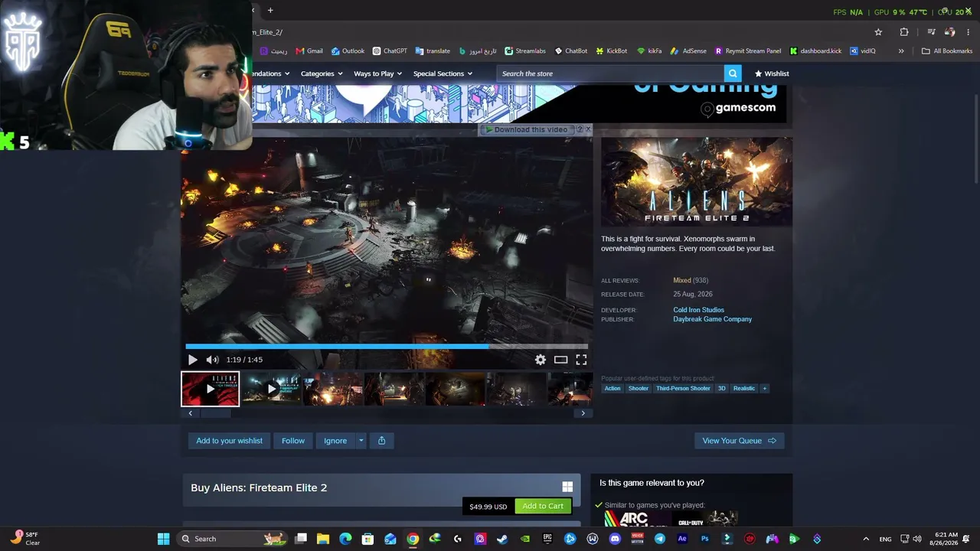Screen dimensions: 980x551
Task: Open the Wishlist star link
Action: [x=772, y=73]
